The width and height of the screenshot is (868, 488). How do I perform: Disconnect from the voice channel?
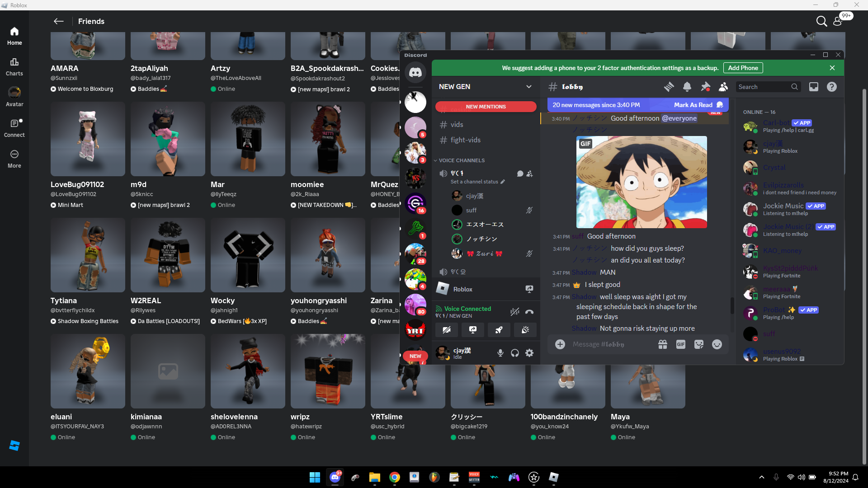point(529,312)
